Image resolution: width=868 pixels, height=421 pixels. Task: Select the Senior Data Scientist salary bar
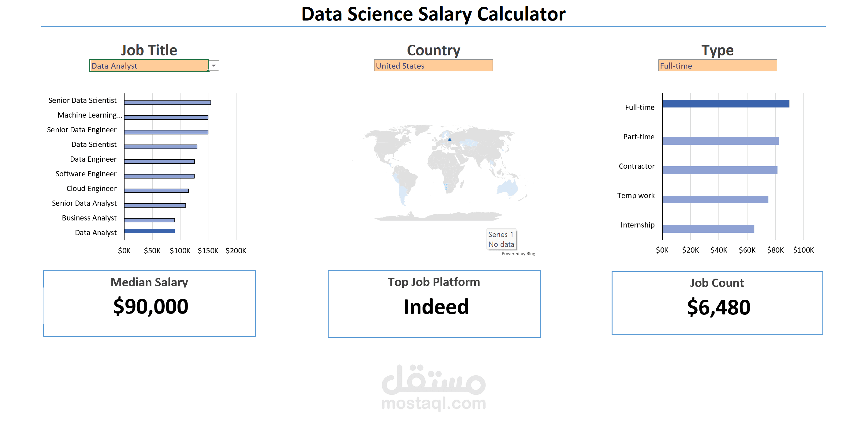point(167,102)
